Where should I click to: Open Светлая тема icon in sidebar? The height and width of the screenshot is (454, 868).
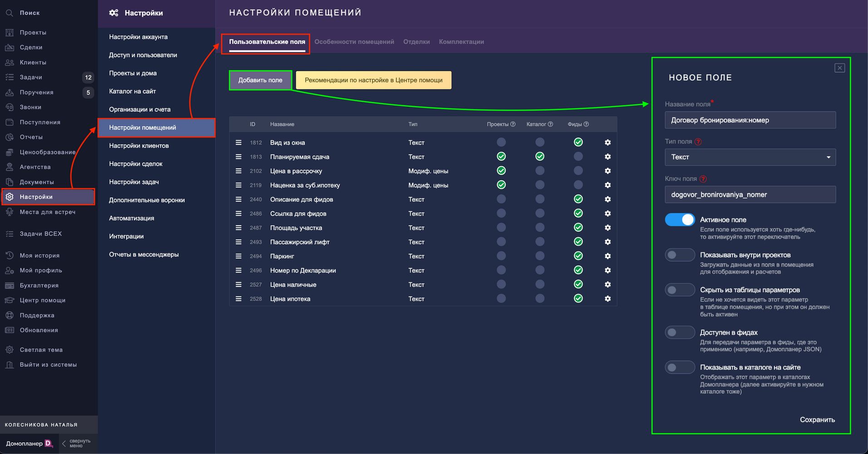pos(9,350)
